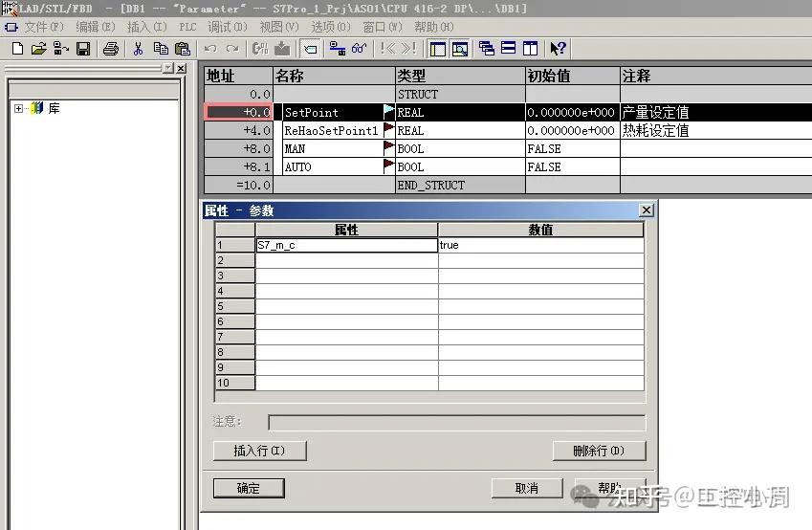Image resolution: width=812 pixels, height=530 pixels.
Task: Print using the printer icon
Action: click(111, 49)
